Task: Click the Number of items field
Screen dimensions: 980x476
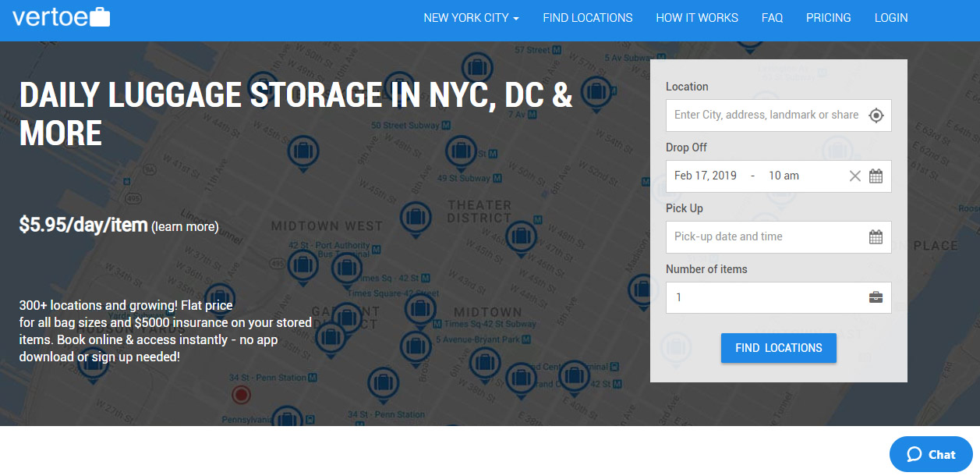Action: pos(778,297)
